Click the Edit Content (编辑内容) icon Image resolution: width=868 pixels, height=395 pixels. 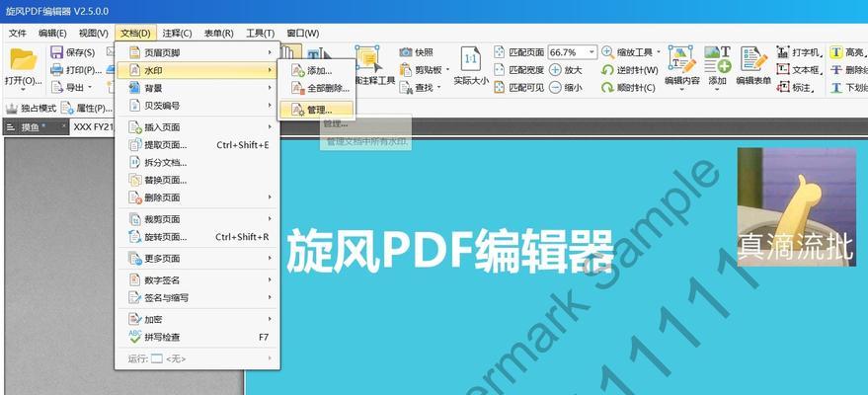pyautogui.click(x=681, y=59)
